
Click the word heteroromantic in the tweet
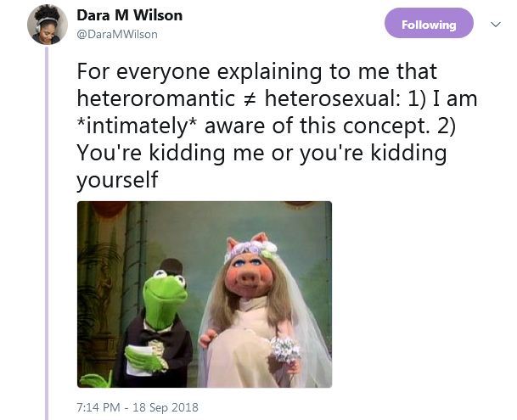click(156, 98)
